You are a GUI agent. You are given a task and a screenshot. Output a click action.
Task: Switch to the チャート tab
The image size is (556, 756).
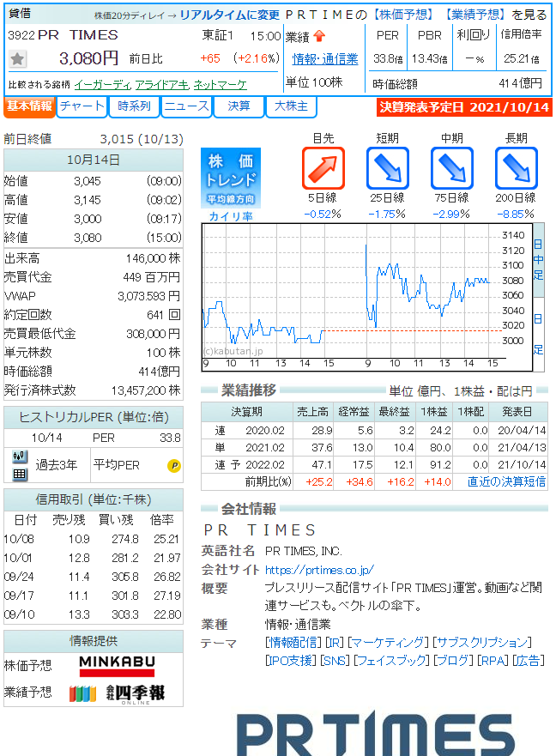pos(82,106)
